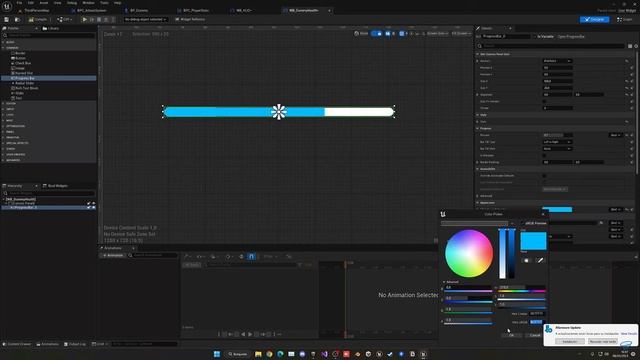
Task: Select Button in the Palette list
Action: click(x=20, y=58)
